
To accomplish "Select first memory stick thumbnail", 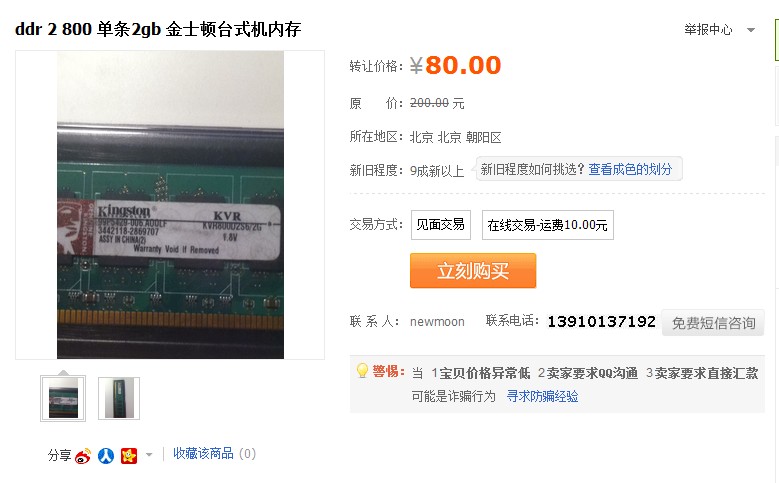I will [x=63, y=399].
